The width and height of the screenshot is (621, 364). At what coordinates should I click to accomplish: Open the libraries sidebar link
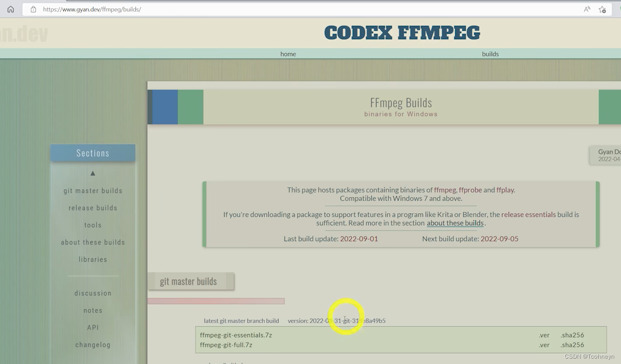pos(93,259)
